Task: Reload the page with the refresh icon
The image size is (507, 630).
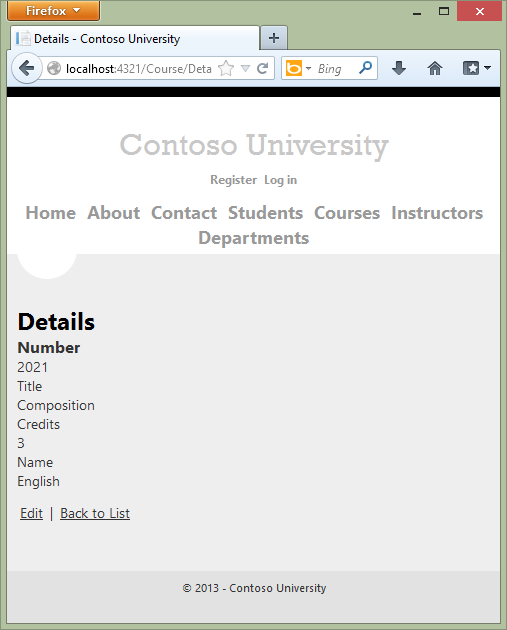Action: [x=262, y=69]
